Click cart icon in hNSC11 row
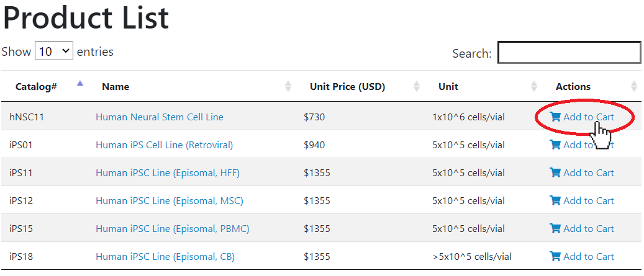The height and width of the screenshot is (276, 644). [555, 117]
